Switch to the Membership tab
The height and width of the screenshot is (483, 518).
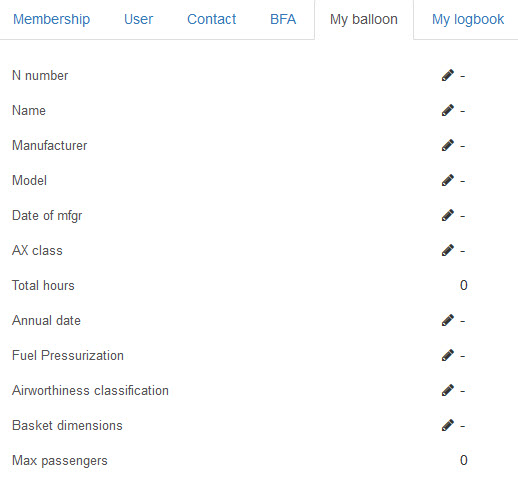[51, 19]
